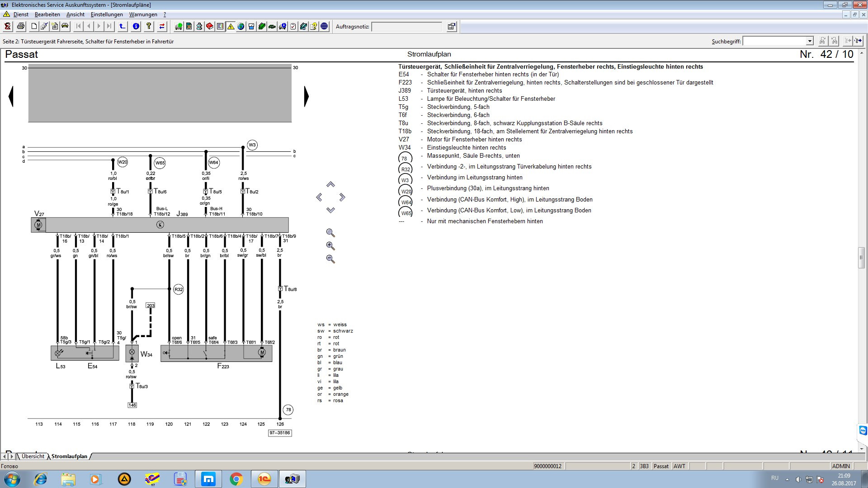Click the outdent left arrow icon
The height and width of the screenshot is (488, 868).
pos(848,41)
